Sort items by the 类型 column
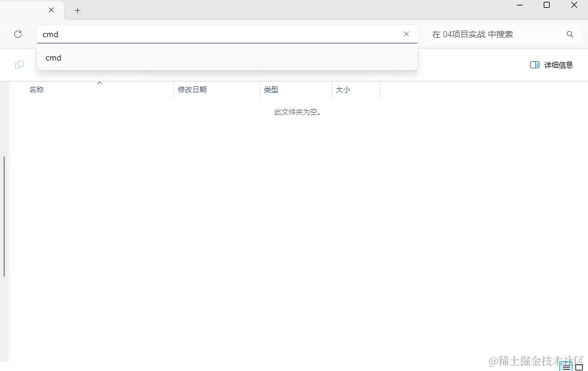The image size is (588, 371). pos(271,89)
